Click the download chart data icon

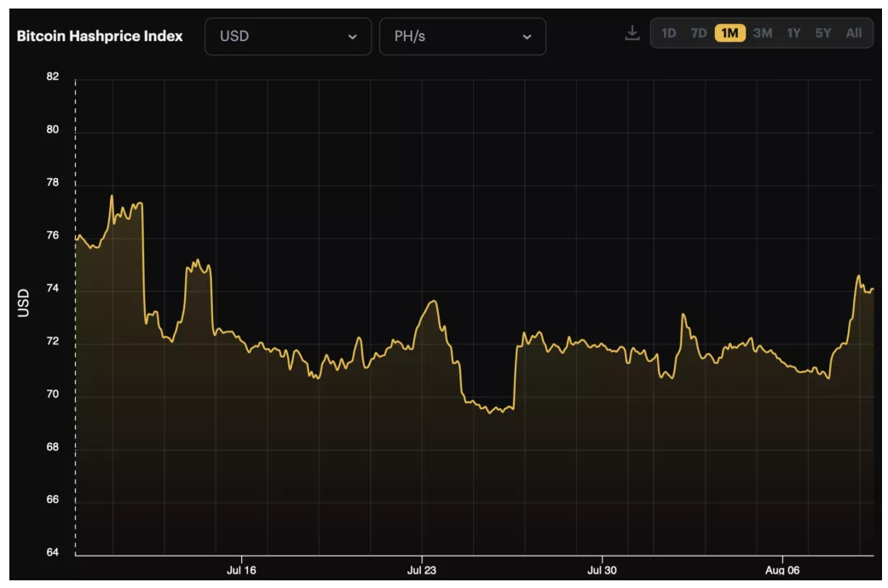[631, 33]
